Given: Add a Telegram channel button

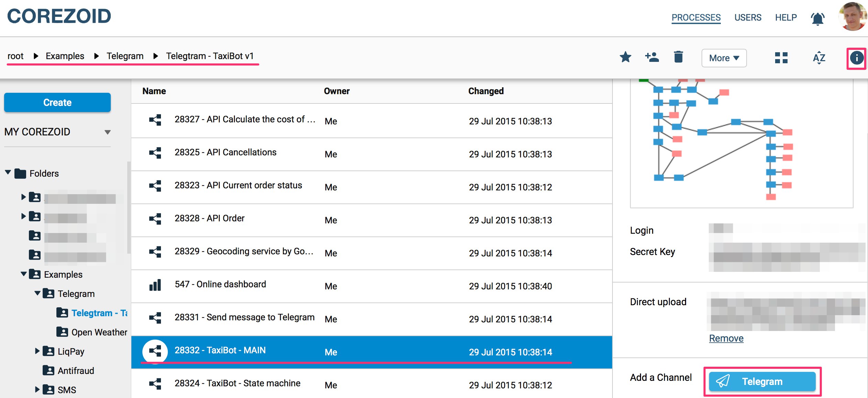Looking at the screenshot, I should [x=762, y=382].
